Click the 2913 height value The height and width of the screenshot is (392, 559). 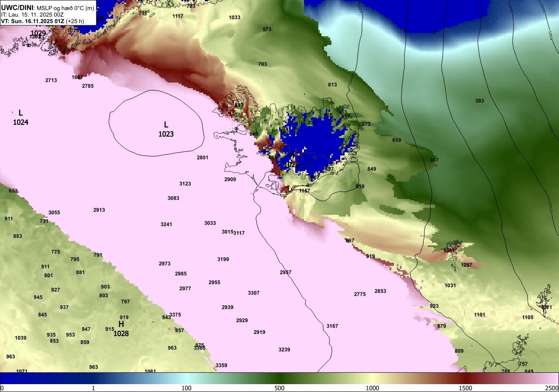point(99,210)
